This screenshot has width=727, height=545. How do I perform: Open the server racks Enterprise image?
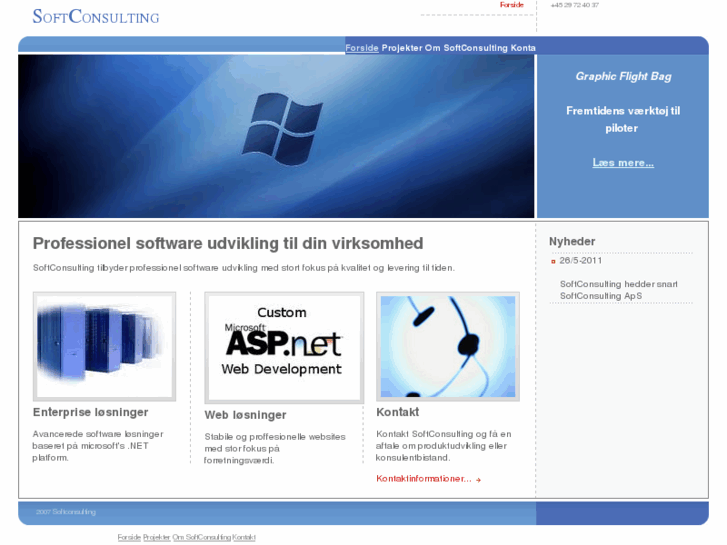pyautogui.click(x=104, y=346)
